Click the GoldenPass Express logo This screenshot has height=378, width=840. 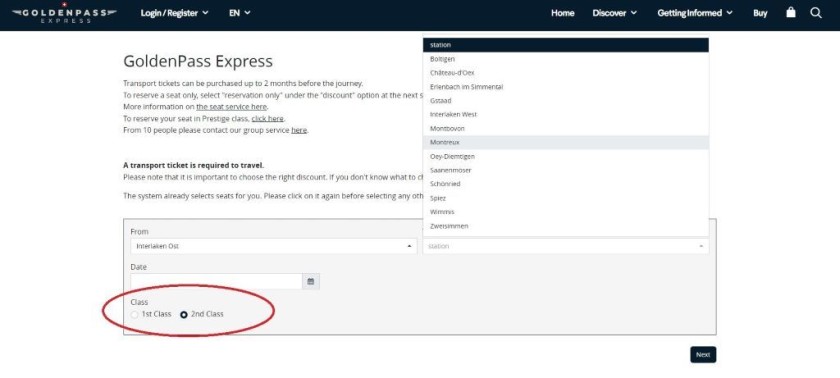click(64, 13)
